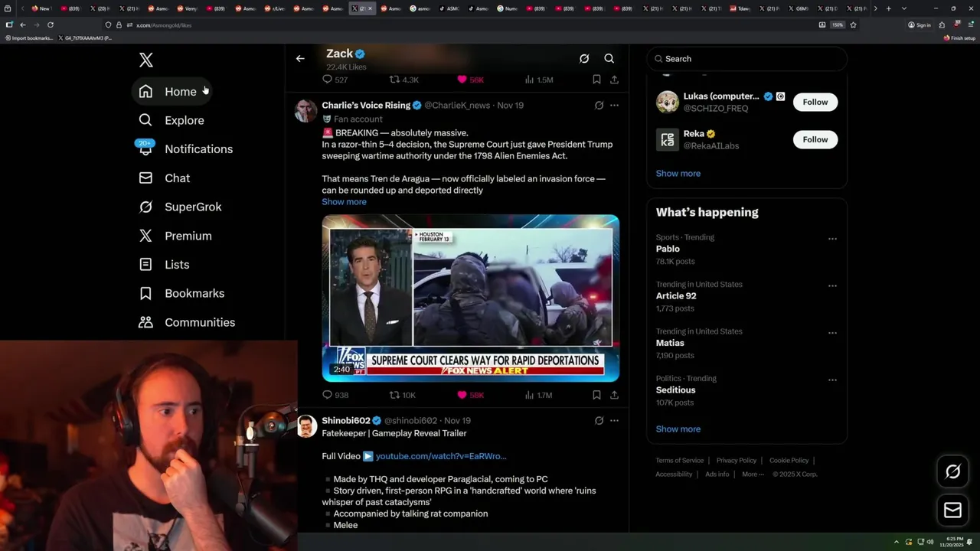Open more options for Matias trend
The image size is (980, 551).
832,333
